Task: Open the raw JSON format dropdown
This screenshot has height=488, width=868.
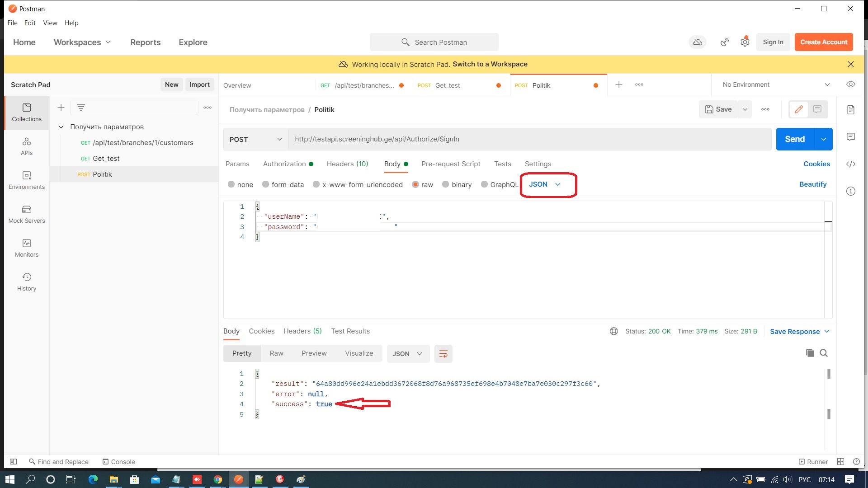Action: click(545, 184)
